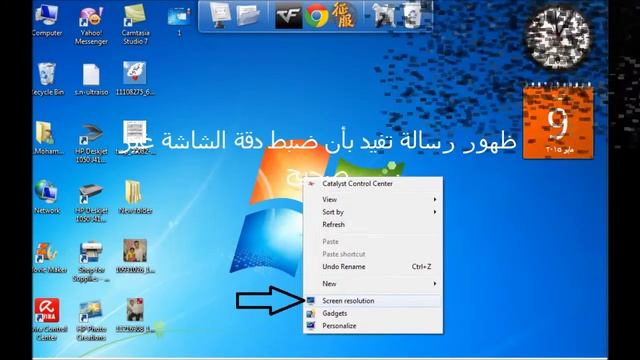Launch the Chinese-character game icon in the dock
Screen dimensions: 640x360
click(x=343, y=15)
